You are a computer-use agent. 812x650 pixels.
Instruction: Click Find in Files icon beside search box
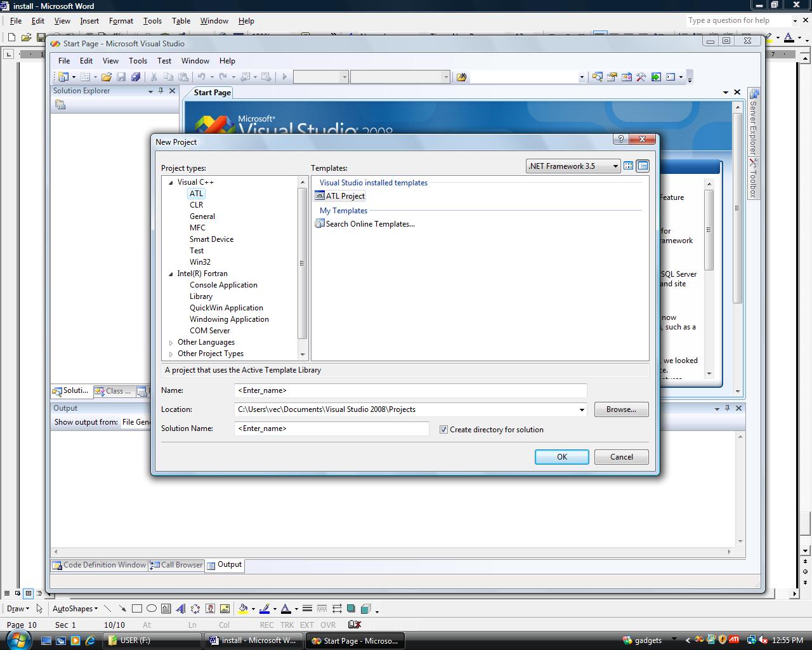coord(461,77)
